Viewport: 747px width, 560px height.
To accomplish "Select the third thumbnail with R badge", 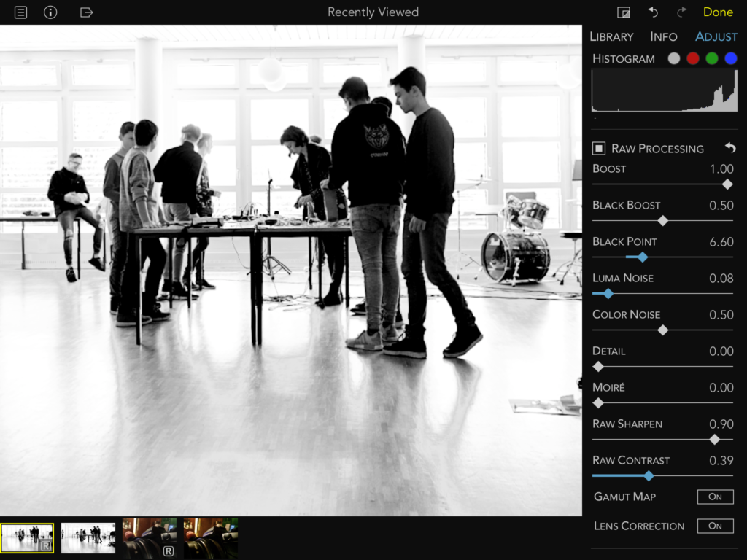I will click(x=150, y=538).
